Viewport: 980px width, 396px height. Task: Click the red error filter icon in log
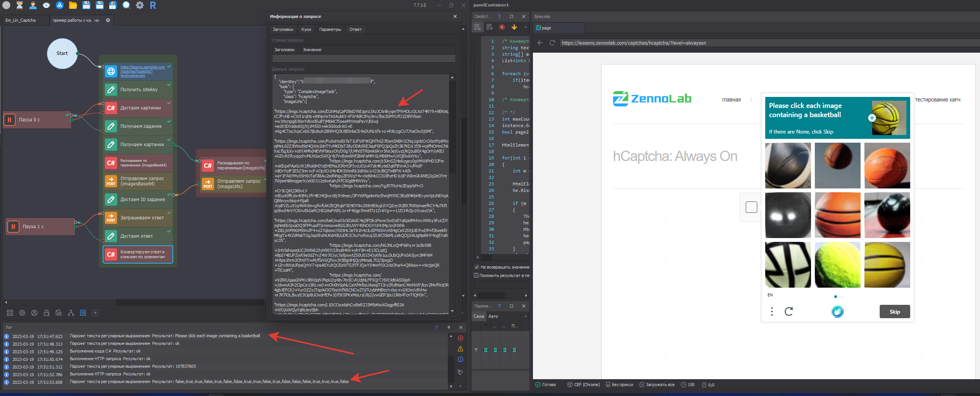460,338
